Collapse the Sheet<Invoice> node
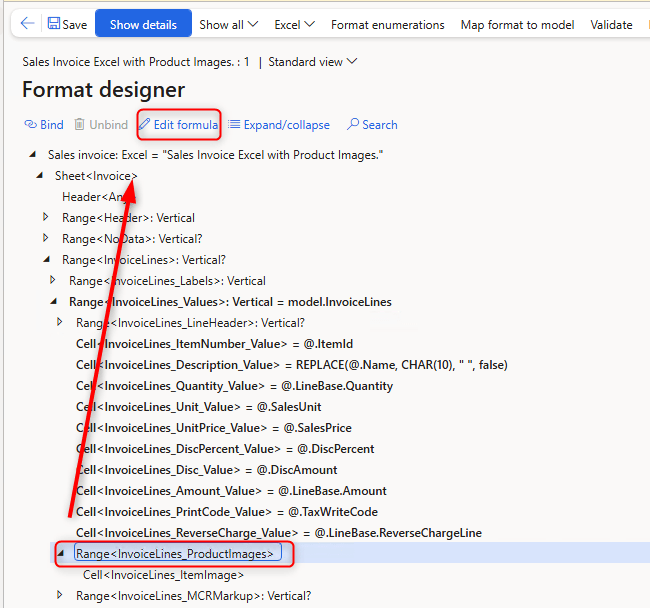 point(41,176)
